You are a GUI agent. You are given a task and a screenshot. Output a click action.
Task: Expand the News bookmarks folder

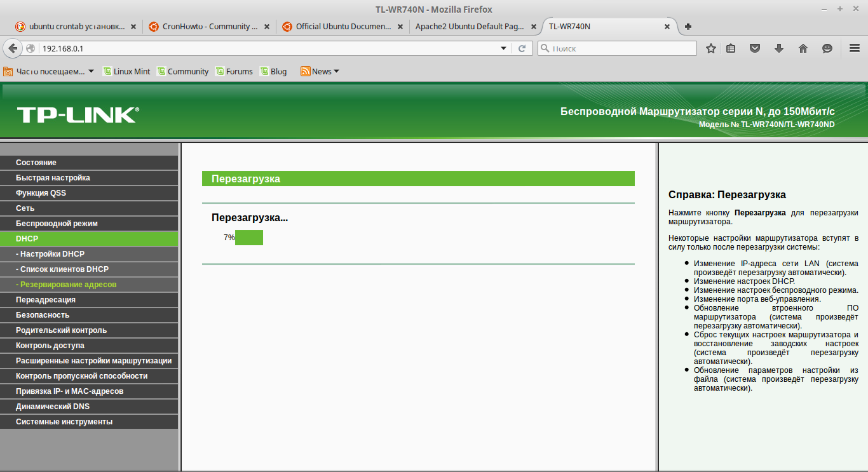tap(320, 71)
